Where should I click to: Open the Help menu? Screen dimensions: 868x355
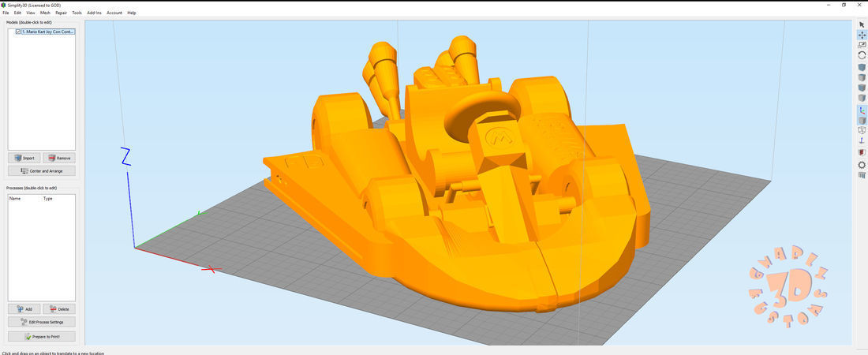coord(132,13)
